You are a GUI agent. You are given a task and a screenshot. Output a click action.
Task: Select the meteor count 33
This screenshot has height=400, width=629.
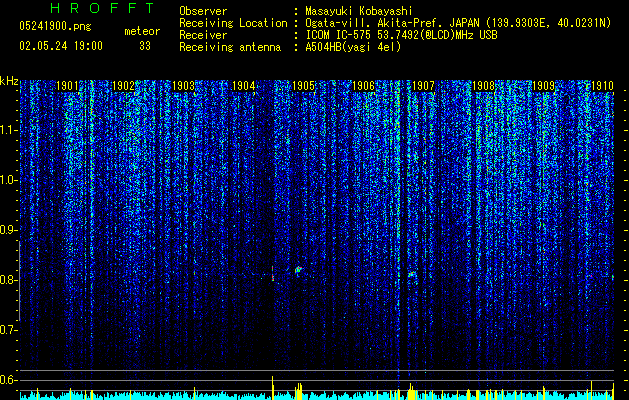tap(145, 46)
